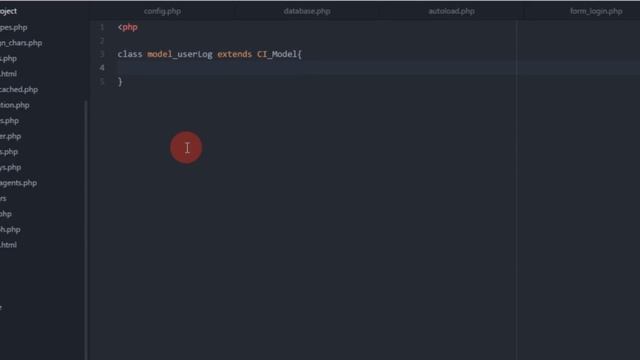Select the file ending in h.php
Screen dimensions: 640x360
click(10, 229)
